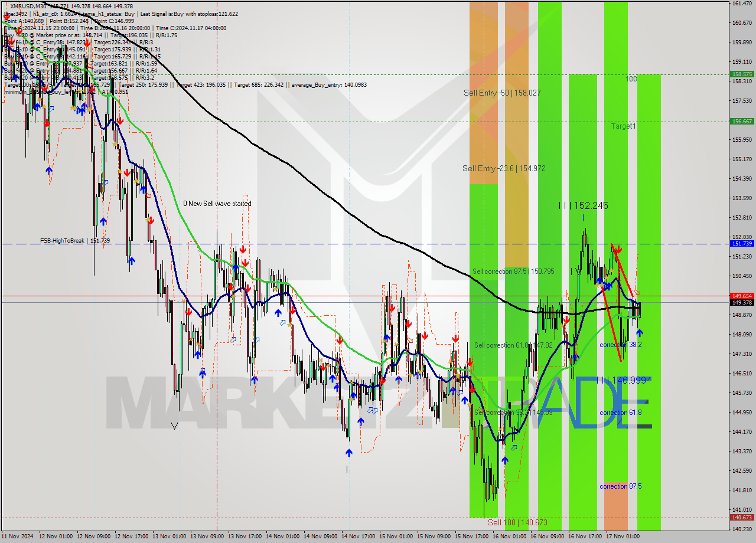The height and width of the screenshot is (543, 756).
Task: Click the 'FSB-HighToBreak | 151.739' label
Action: pos(75,241)
